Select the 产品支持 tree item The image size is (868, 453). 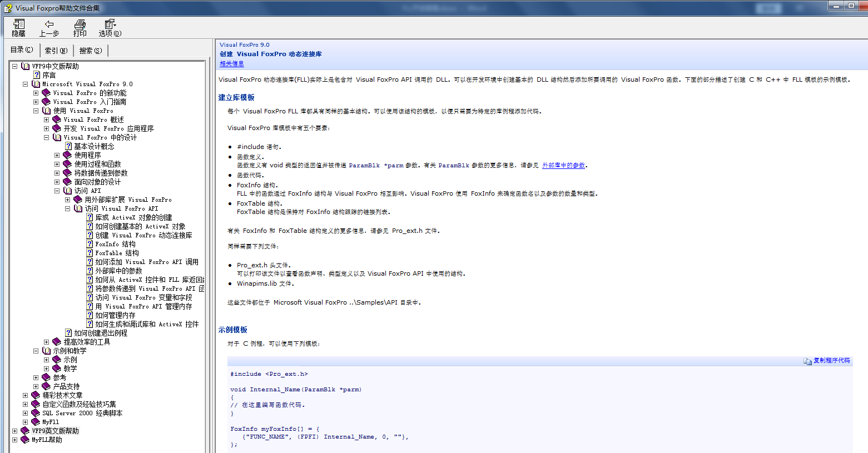point(66,386)
